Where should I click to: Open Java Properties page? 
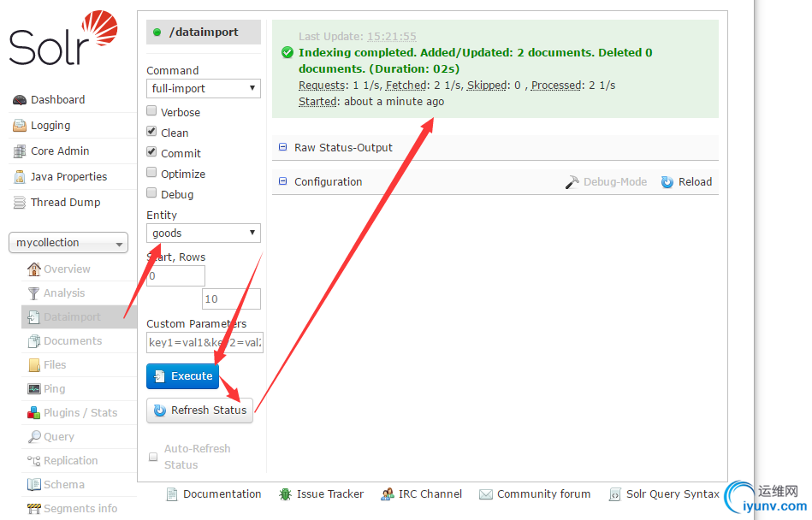[68, 177]
